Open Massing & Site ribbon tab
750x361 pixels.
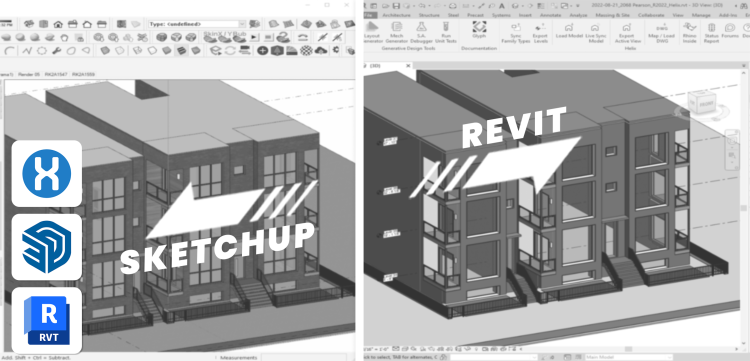(x=612, y=15)
